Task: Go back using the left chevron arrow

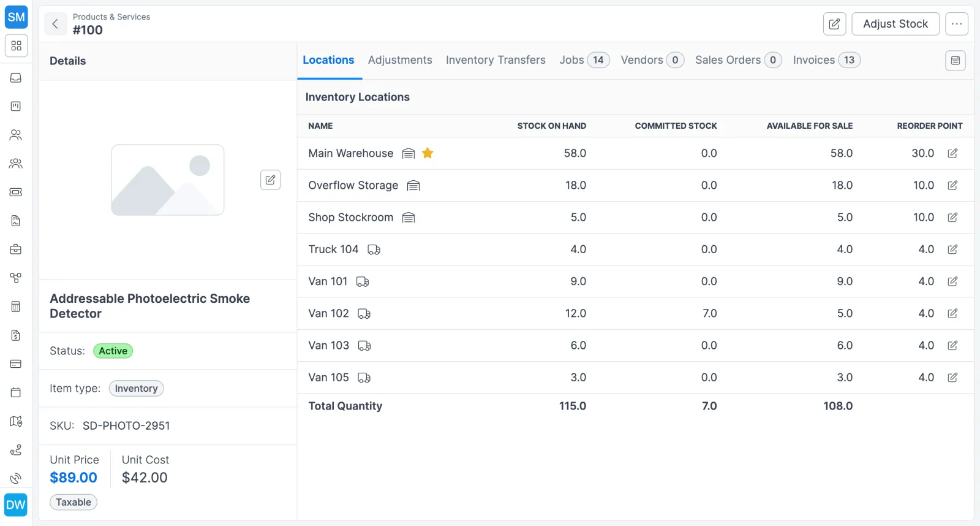Action: (x=55, y=24)
